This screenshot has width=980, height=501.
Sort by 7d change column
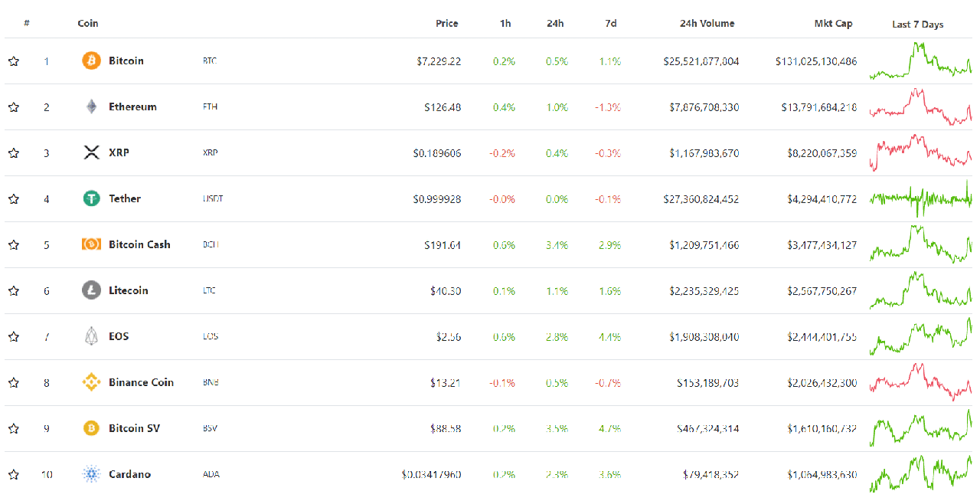click(610, 23)
